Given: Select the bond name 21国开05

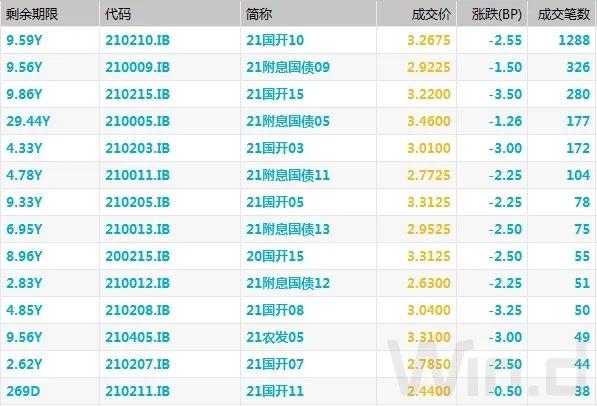Looking at the screenshot, I should [275, 203].
